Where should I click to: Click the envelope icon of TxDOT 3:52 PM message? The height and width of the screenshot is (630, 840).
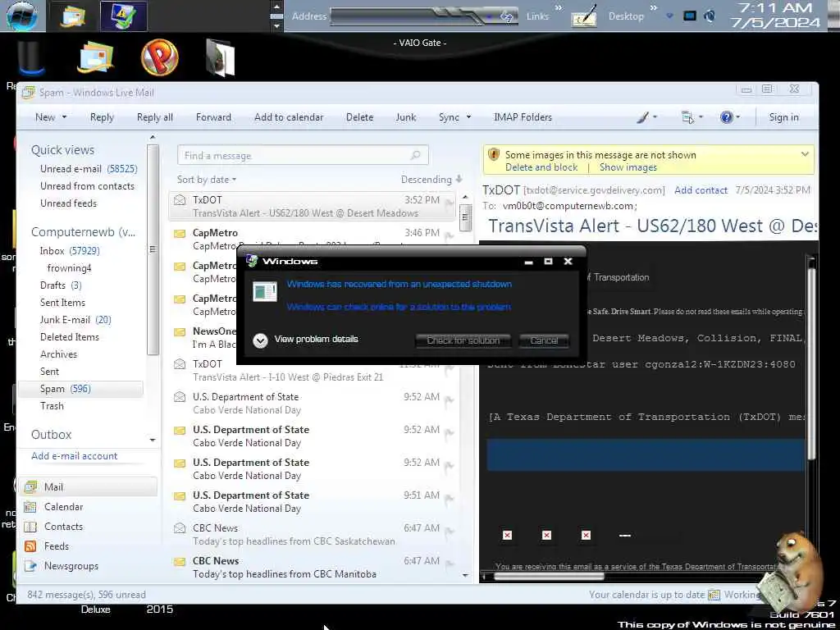tap(180, 200)
